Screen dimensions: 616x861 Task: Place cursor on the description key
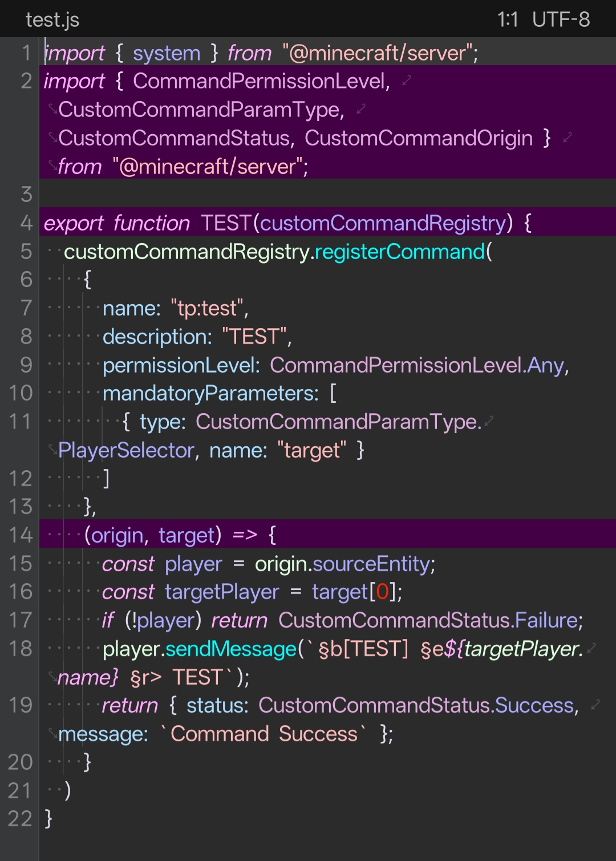click(x=156, y=337)
